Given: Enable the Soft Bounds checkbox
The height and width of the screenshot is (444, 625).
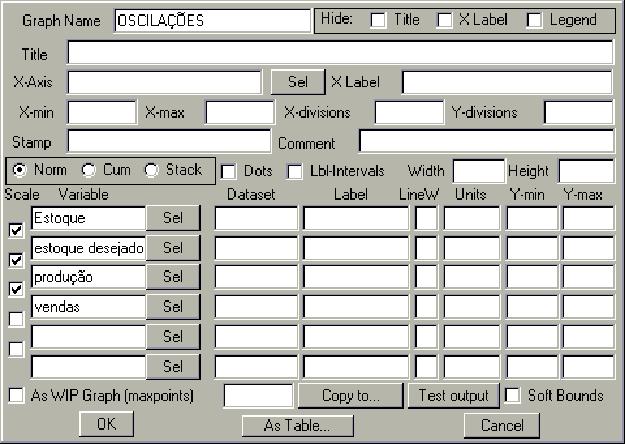Looking at the screenshot, I should coord(513,396).
